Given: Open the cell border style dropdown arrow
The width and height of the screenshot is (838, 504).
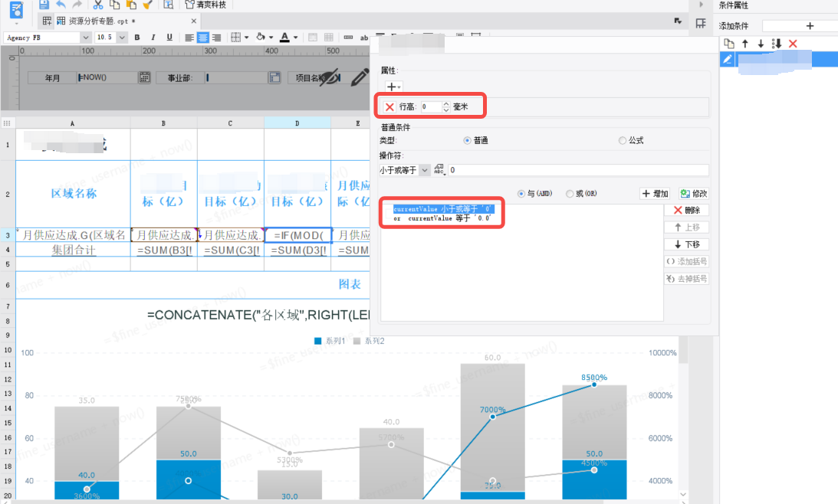Looking at the screenshot, I should pyautogui.click(x=246, y=38).
